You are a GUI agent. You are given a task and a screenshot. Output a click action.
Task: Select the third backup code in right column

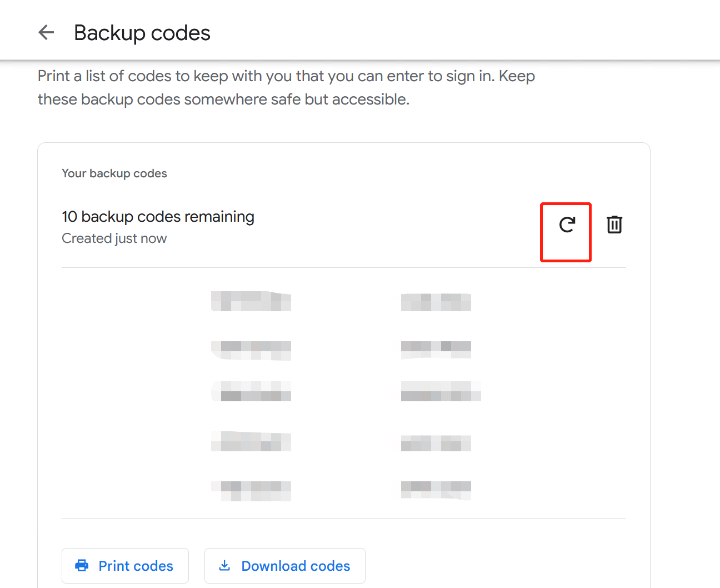(441, 391)
